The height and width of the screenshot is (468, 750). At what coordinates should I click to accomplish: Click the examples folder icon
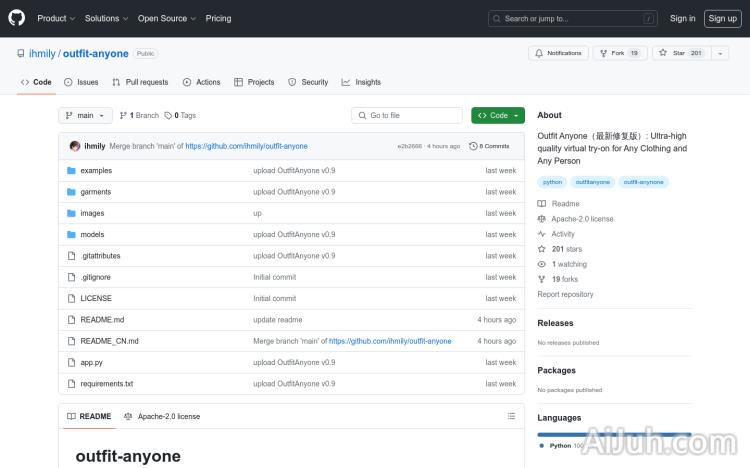click(71, 171)
